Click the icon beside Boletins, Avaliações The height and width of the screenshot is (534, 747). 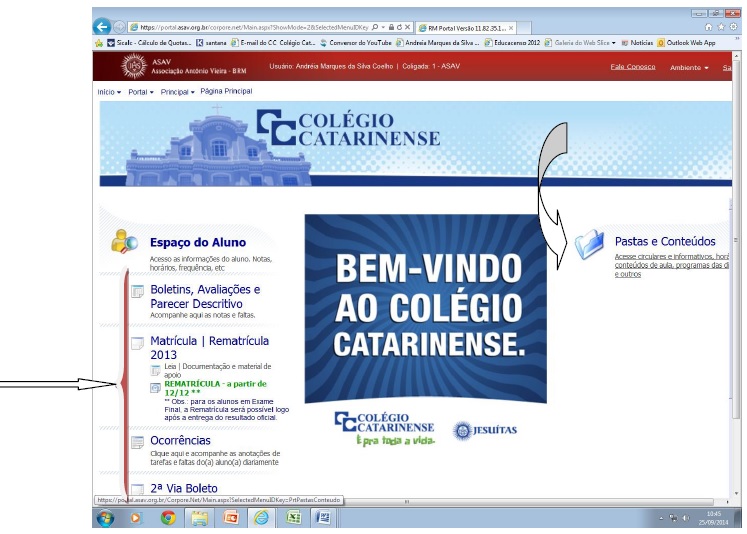[x=137, y=291]
